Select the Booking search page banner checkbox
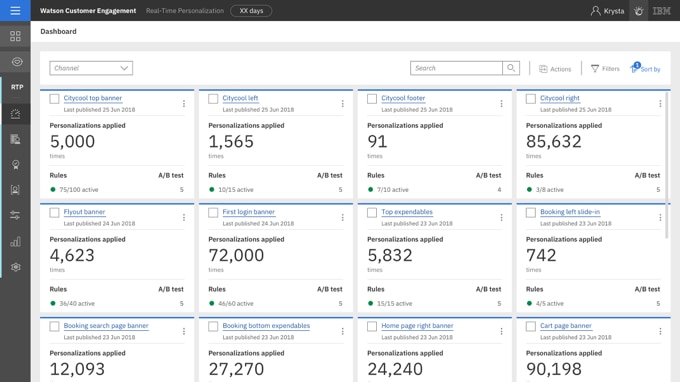The image size is (680, 382). [x=54, y=326]
